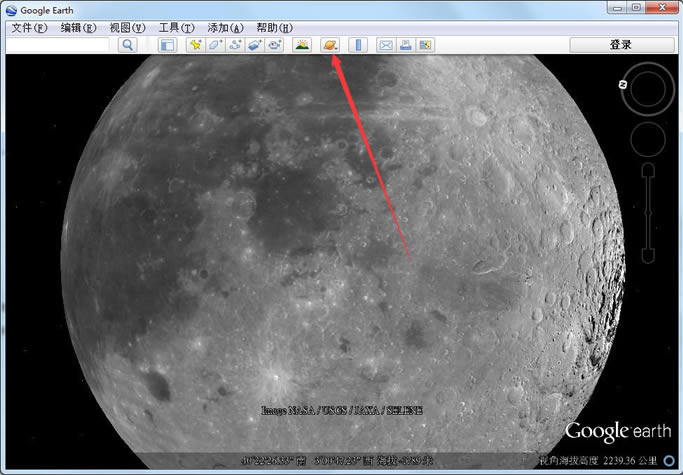Click the record a tour icon
The width and height of the screenshot is (683, 475).
tap(274, 45)
